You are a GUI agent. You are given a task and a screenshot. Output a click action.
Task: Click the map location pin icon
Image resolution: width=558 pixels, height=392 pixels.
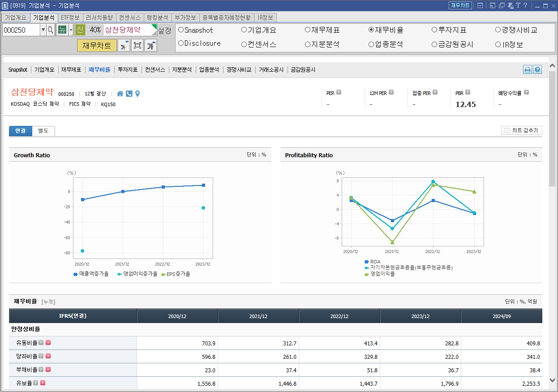(137, 94)
